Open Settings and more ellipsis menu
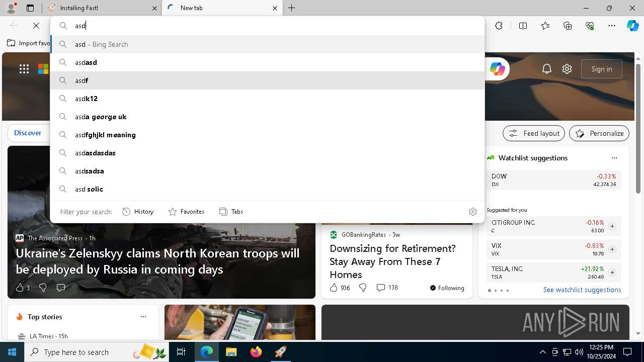The height and width of the screenshot is (362, 644). coord(612,26)
